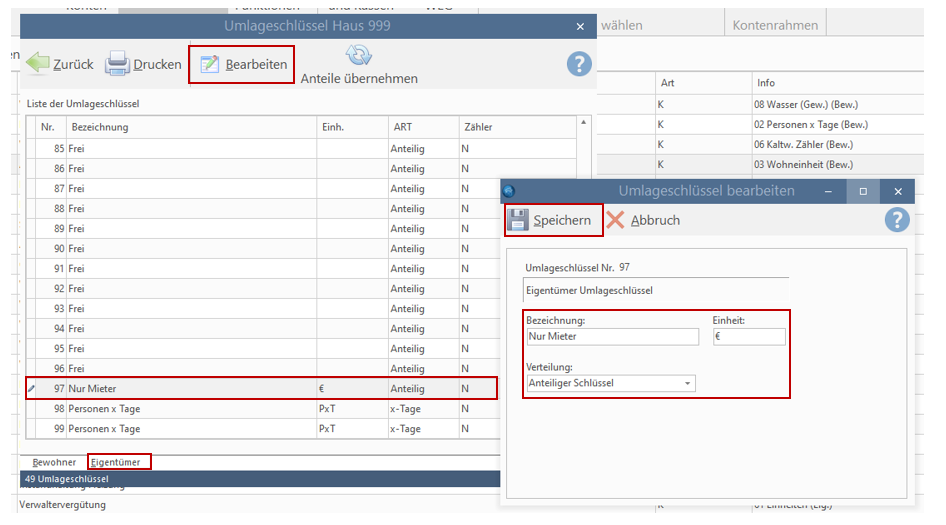
Task: Click the red X Abbruch icon
Action: tap(616, 220)
